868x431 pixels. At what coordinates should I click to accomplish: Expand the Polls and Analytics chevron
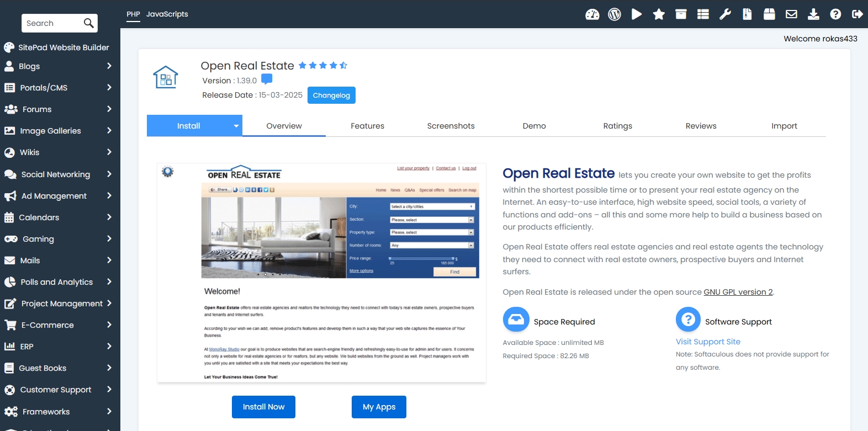coord(109,282)
